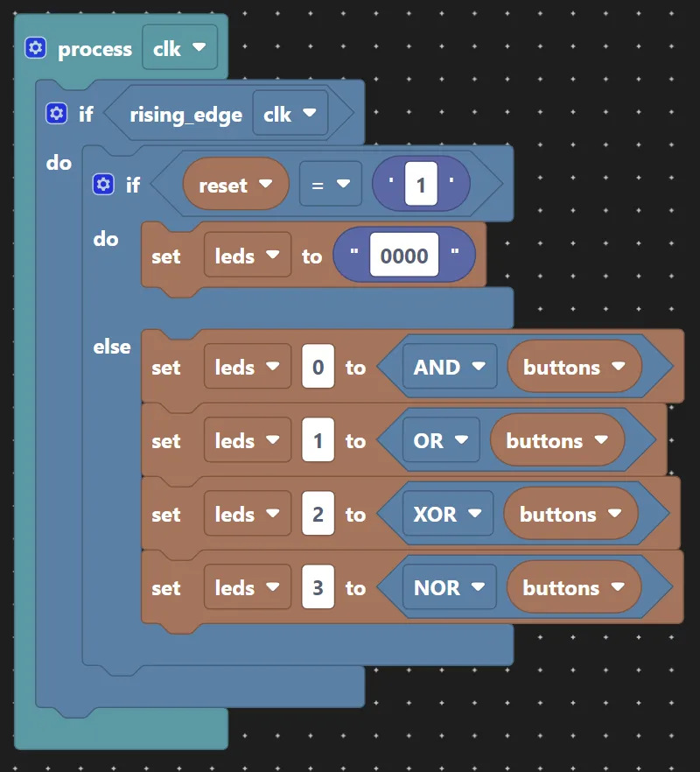The width and height of the screenshot is (700, 772).
Task: Edit index 3 field of leds
Action: (318, 588)
